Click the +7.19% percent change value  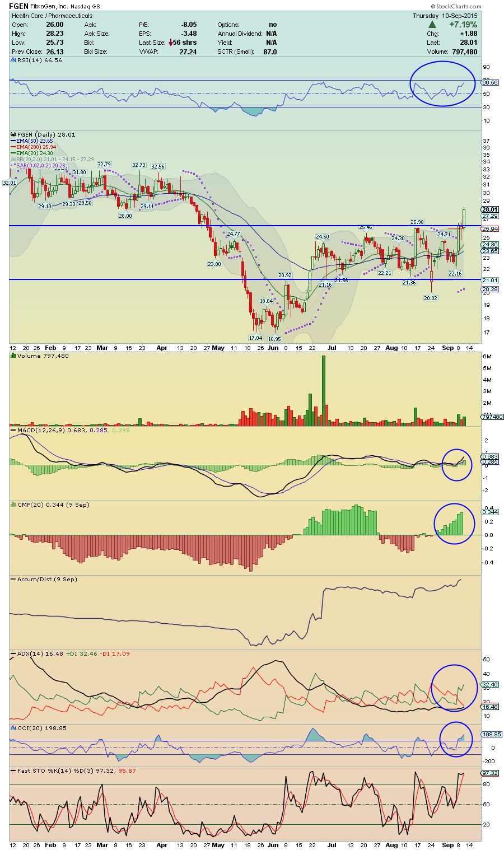tap(462, 25)
